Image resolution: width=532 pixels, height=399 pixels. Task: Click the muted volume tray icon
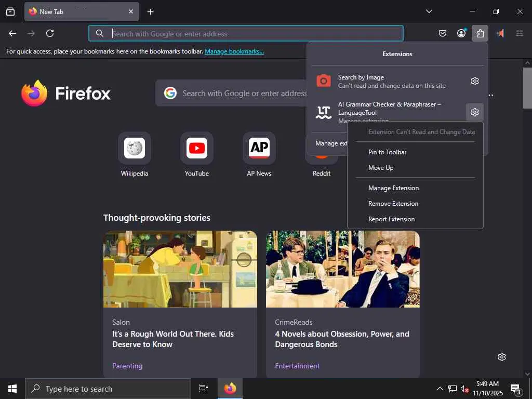[x=464, y=389]
